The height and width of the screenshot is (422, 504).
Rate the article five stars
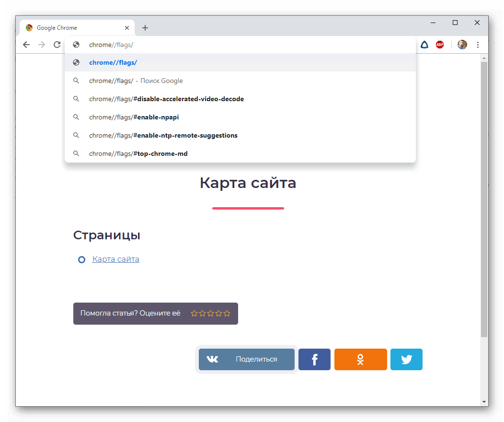(227, 313)
